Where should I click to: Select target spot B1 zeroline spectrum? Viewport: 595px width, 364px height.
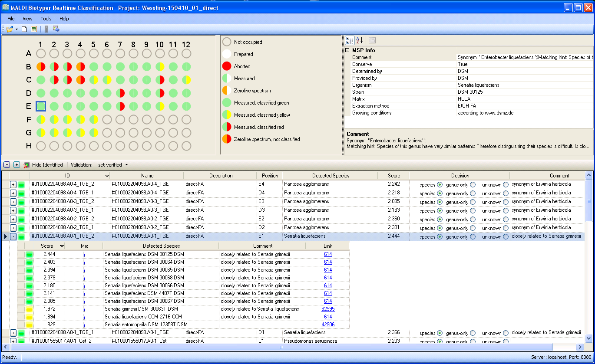(x=41, y=67)
